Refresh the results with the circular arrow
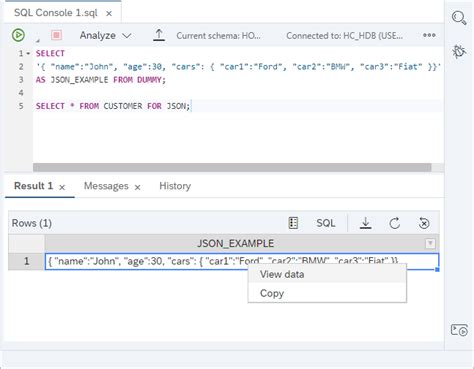The image size is (474, 369). coord(395,223)
